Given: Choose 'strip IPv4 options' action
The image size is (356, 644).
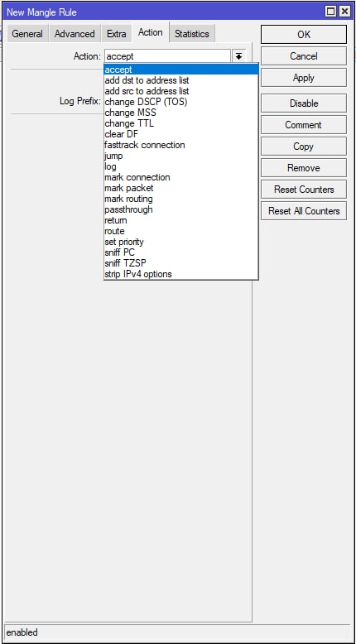Looking at the screenshot, I should click(x=181, y=273).
